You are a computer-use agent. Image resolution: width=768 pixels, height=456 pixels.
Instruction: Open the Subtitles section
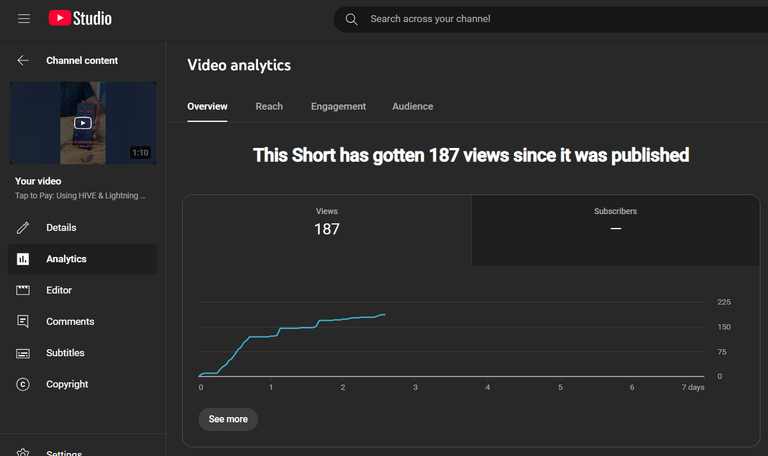pyautogui.click(x=83, y=353)
